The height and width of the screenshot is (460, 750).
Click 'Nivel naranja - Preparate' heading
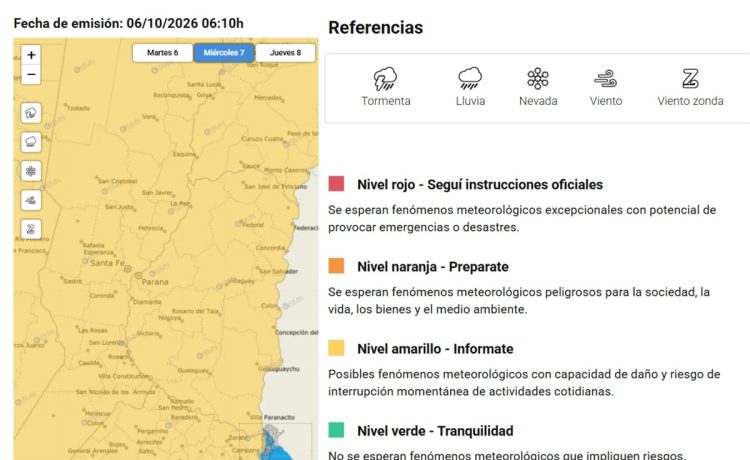coord(433,267)
